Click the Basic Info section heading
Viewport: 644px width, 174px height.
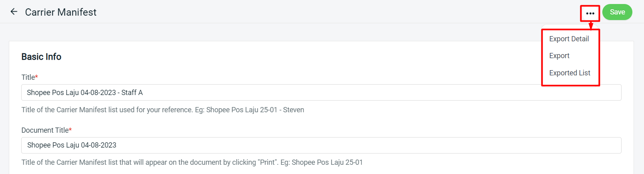point(41,57)
